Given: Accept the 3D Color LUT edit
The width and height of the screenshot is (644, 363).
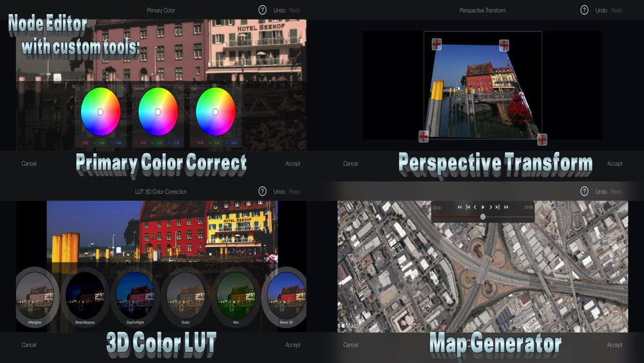Looking at the screenshot, I should [293, 345].
